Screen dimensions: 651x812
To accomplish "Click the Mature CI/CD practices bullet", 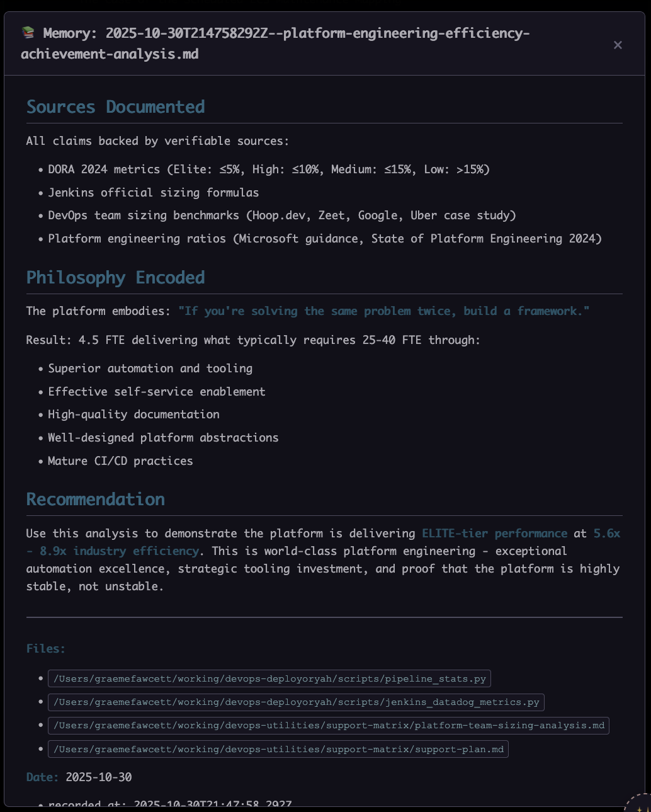I will [120, 461].
